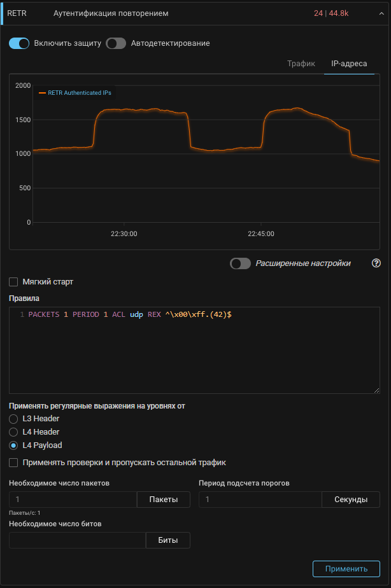Focus the Необходимое число пакетов field
The image size is (391, 588).
[73, 500]
